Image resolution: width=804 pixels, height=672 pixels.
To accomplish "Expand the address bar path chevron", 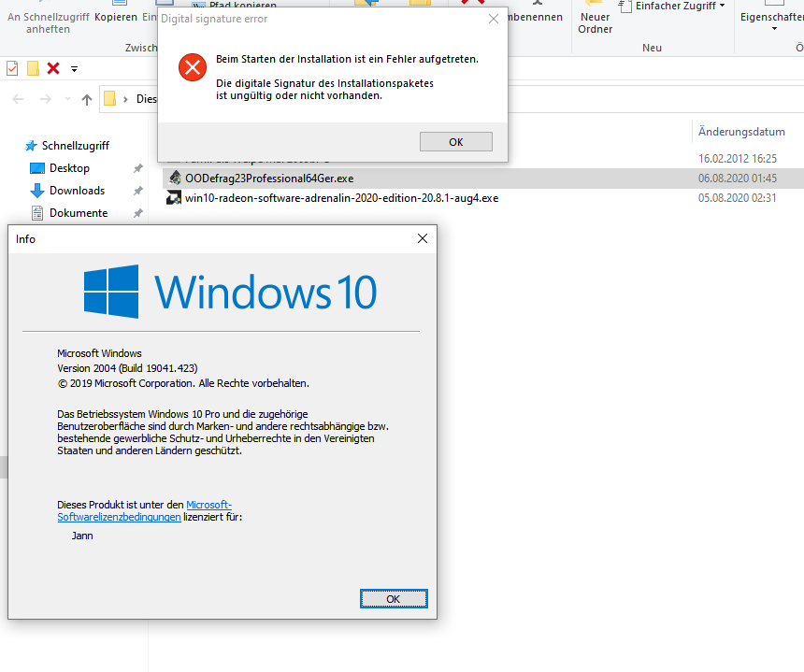I will [125, 99].
